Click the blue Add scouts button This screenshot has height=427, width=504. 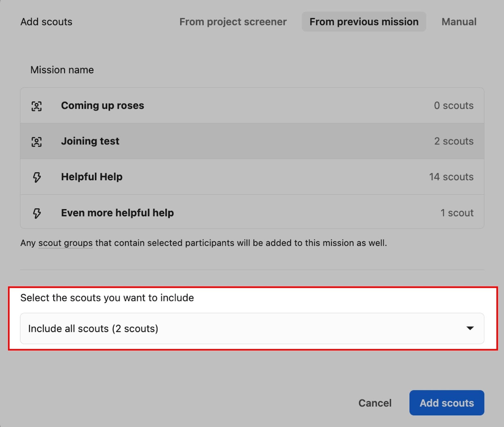[x=446, y=403]
